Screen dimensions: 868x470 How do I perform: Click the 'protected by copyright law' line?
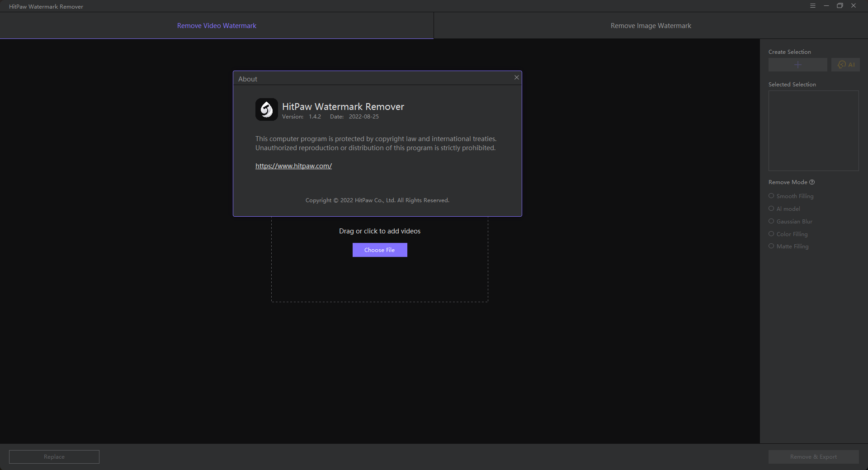(376, 139)
